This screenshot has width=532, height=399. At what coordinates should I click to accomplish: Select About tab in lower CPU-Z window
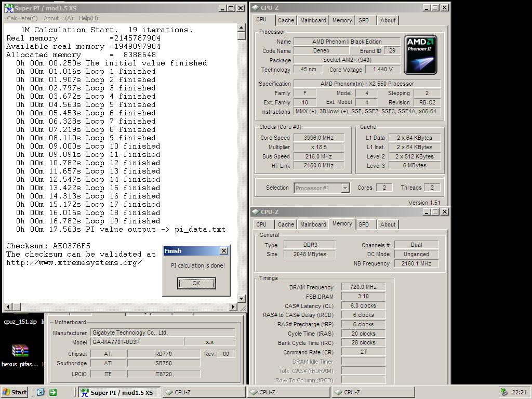[x=388, y=224]
